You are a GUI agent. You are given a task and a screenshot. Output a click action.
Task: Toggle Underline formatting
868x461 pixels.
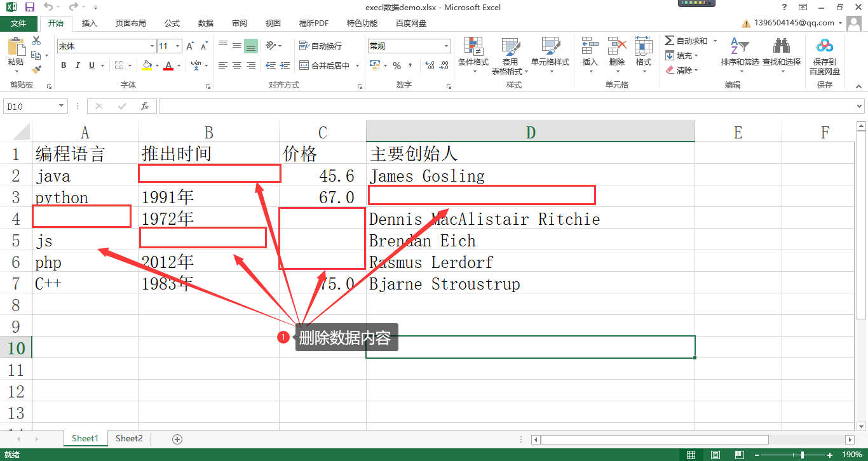click(92, 65)
